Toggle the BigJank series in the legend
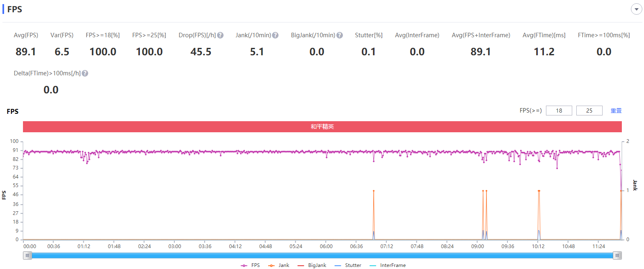 click(x=312, y=265)
